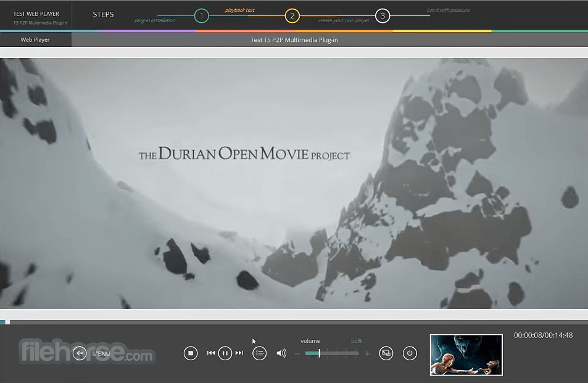
Task: Open the MENU label
Action: [101, 353]
